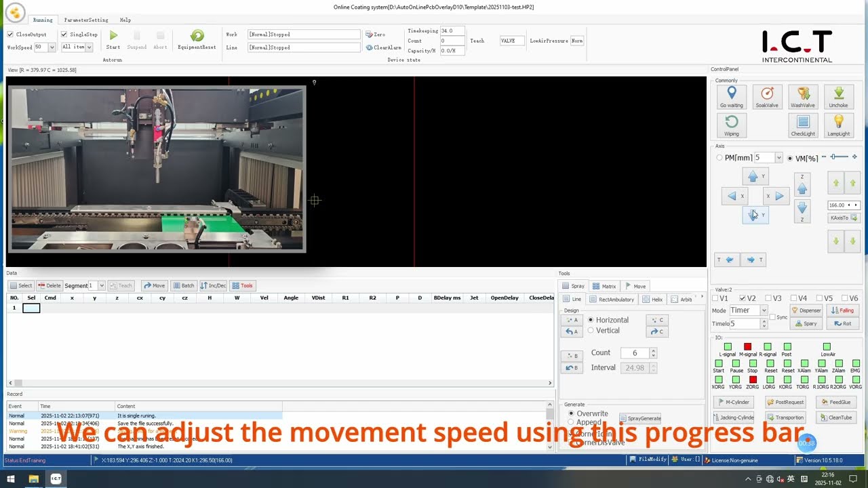Select the Append generate option
The height and width of the screenshot is (488, 868).
click(x=571, y=422)
